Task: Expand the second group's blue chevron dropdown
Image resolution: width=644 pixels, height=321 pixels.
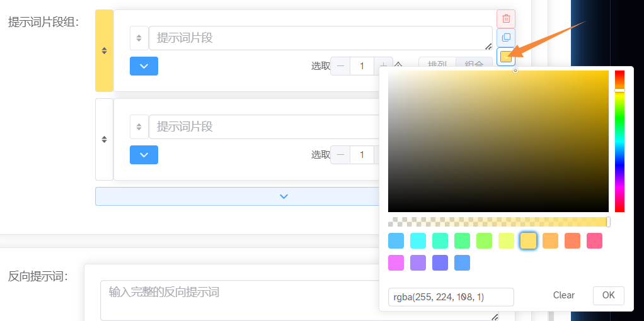Action: click(x=144, y=155)
